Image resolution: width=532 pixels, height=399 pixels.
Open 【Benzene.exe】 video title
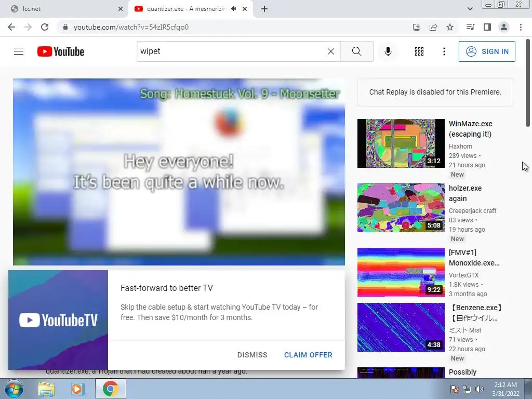pyautogui.click(x=476, y=313)
